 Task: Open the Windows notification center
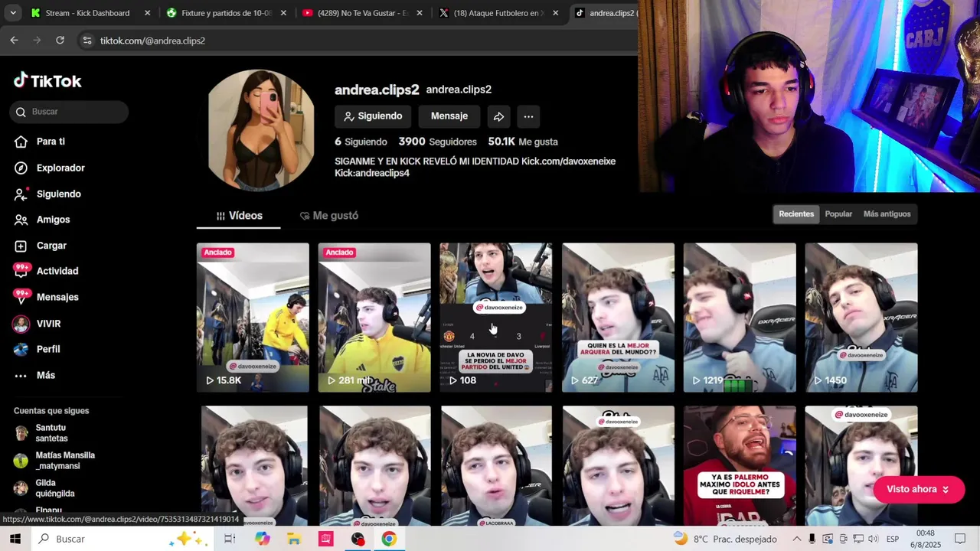960,539
